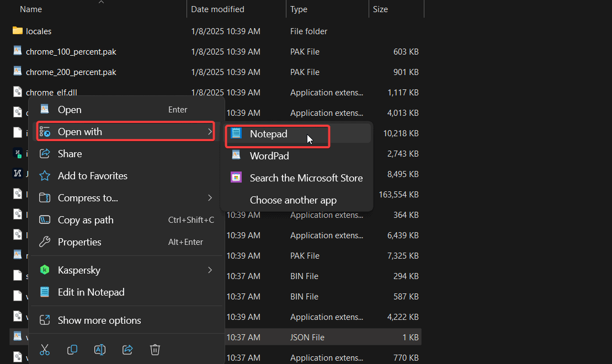Screen dimensions: 612x364
Task: Sort by Date modified column header
Action: pos(217,9)
